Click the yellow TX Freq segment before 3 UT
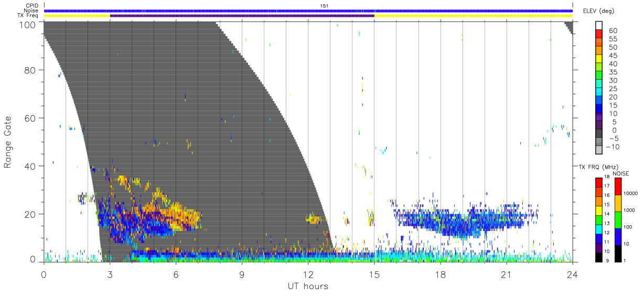 click(77, 16)
